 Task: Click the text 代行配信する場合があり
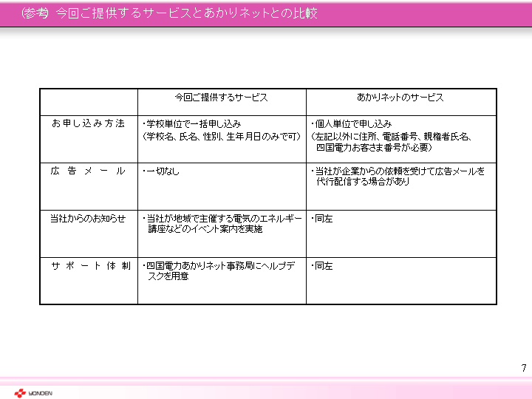pyautogui.click(x=363, y=182)
